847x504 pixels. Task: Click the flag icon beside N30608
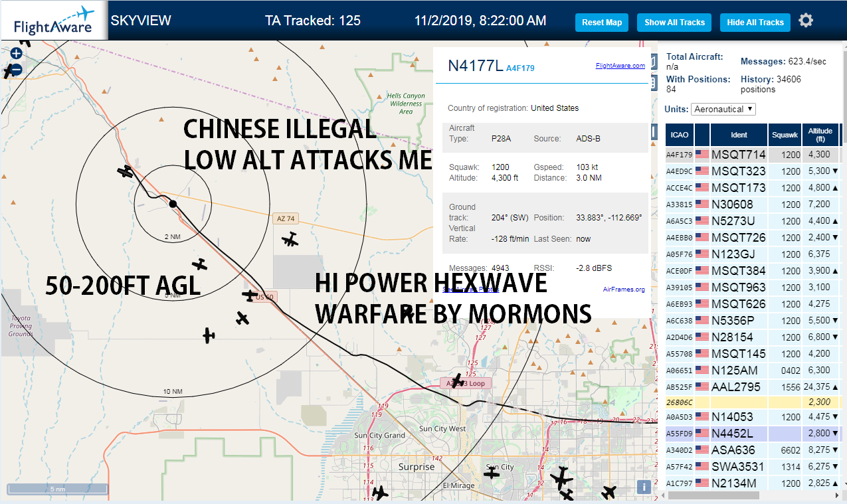click(702, 205)
